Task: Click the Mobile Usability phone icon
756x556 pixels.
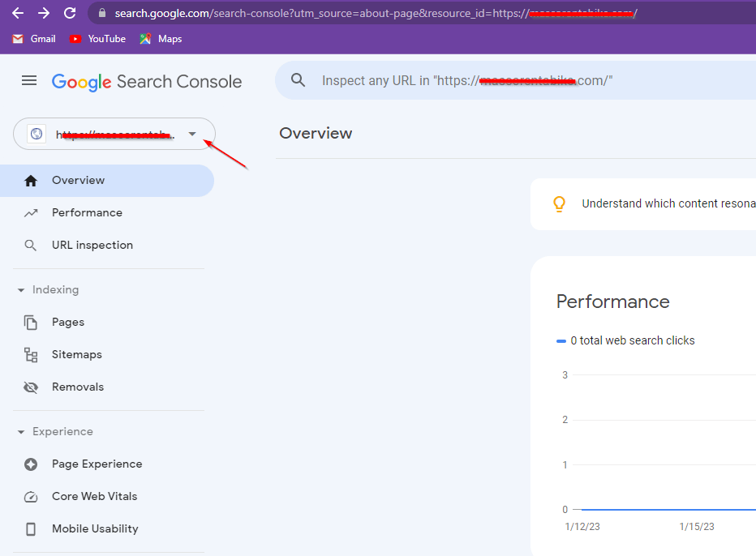Action: (x=31, y=528)
